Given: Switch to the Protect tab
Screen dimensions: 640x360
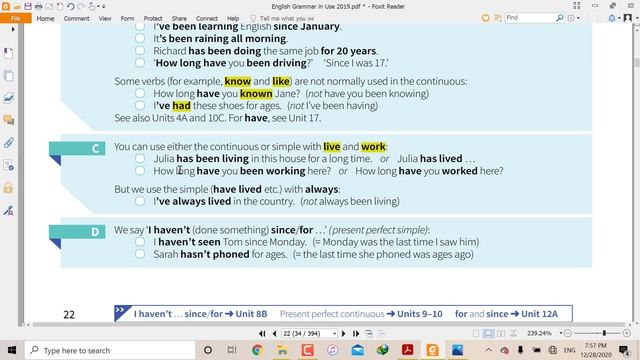Looking at the screenshot, I should [153, 18].
